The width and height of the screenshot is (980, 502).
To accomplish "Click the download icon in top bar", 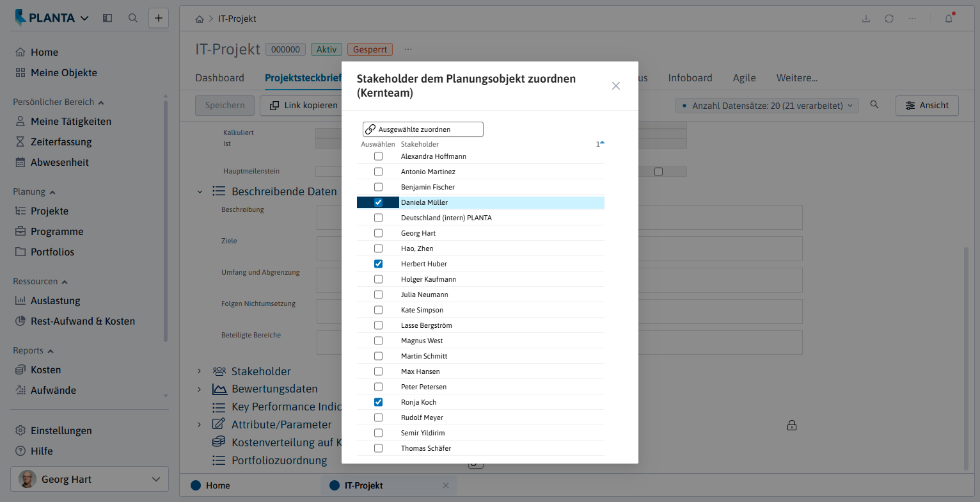I will click(x=866, y=19).
